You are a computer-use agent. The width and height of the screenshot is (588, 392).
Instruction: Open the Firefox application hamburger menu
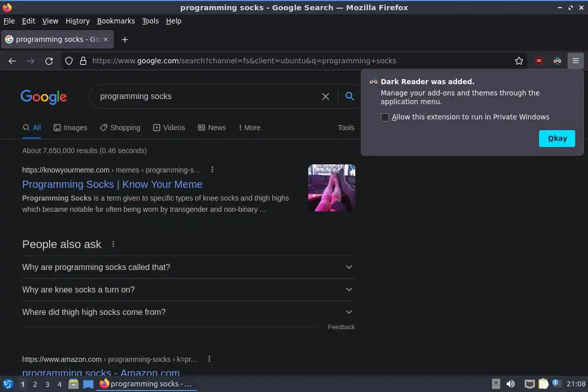(576, 61)
